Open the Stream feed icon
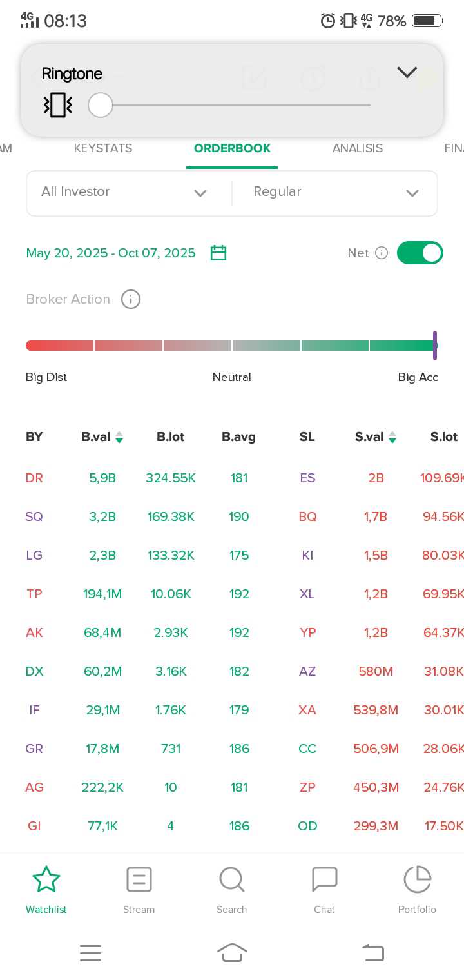The width and height of the screenshot is (464, 980). coord(139,880)
